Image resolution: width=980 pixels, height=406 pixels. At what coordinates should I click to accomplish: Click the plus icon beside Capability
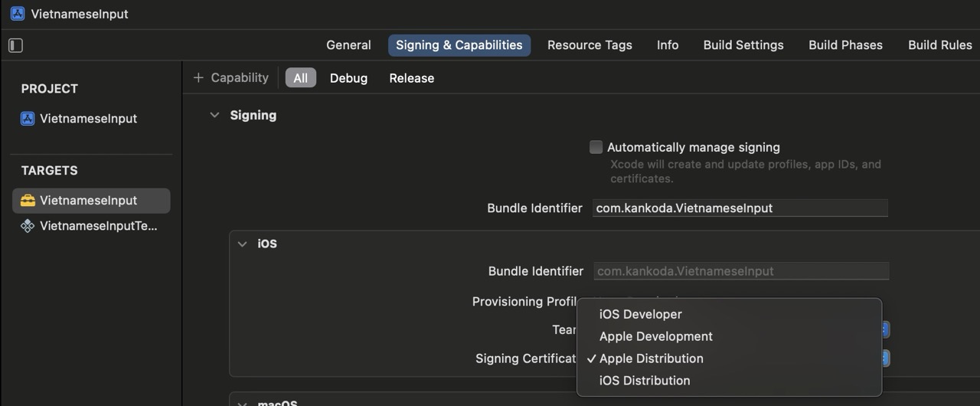(198, 78)
